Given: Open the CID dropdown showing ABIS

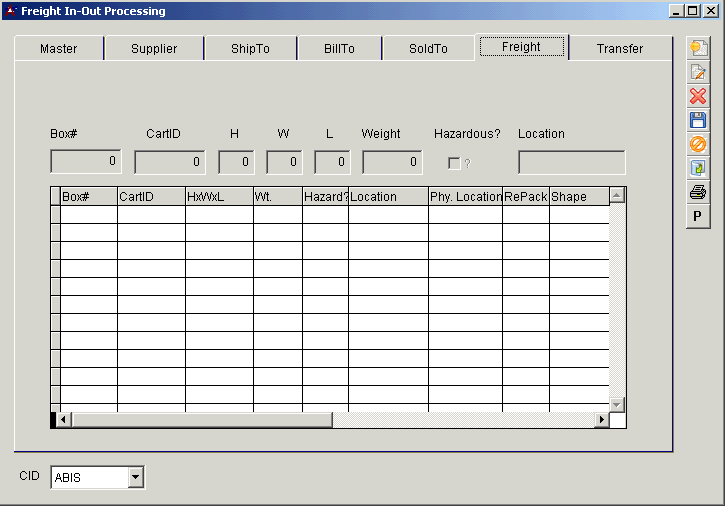Looking at the screenshot, I should tap(136, 478).
